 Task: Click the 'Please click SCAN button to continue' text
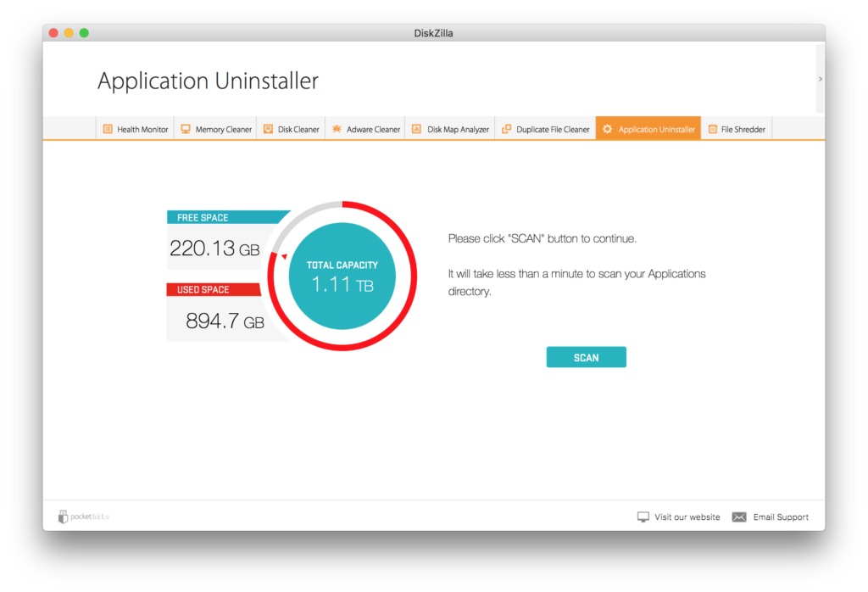pyautogui.click(x=542, y=238)
